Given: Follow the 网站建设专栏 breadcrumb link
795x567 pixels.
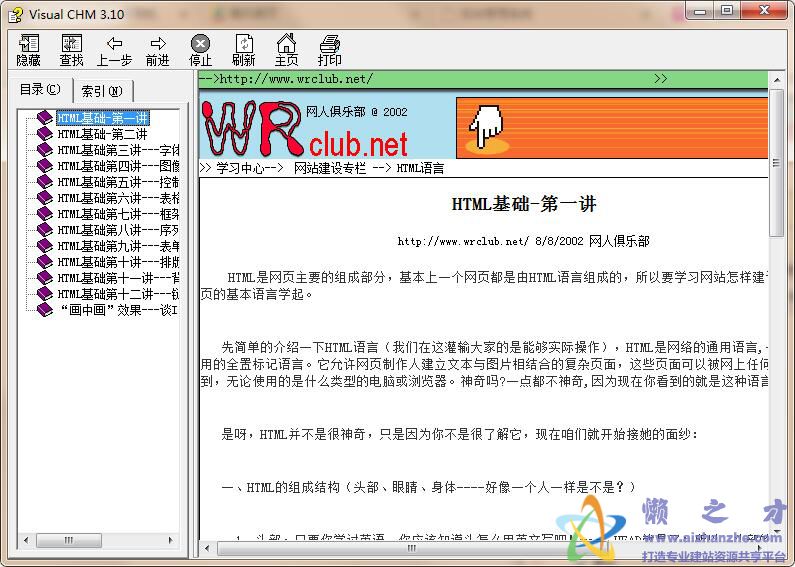Looking at the screenshot, I should point(330,168).
